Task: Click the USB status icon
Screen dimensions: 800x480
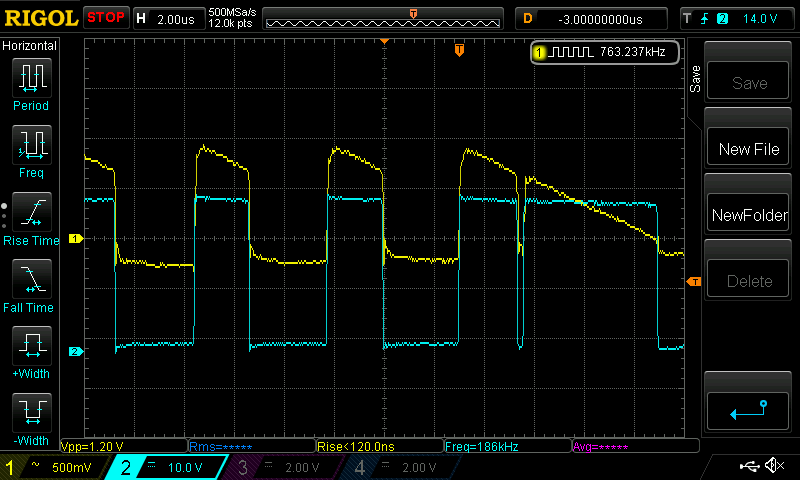Action: [749, 466]
